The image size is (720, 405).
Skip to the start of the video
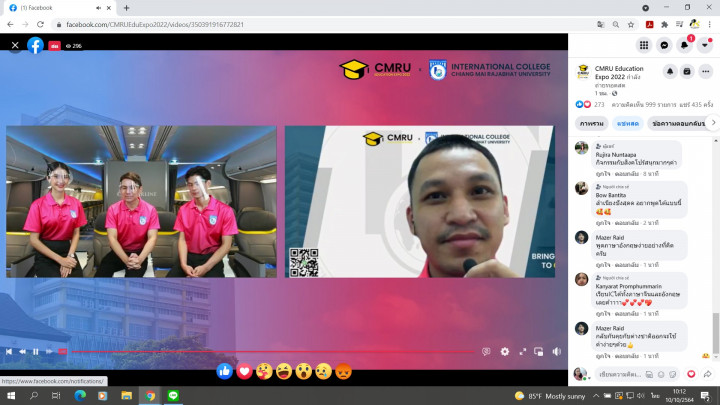click(9, 352)
